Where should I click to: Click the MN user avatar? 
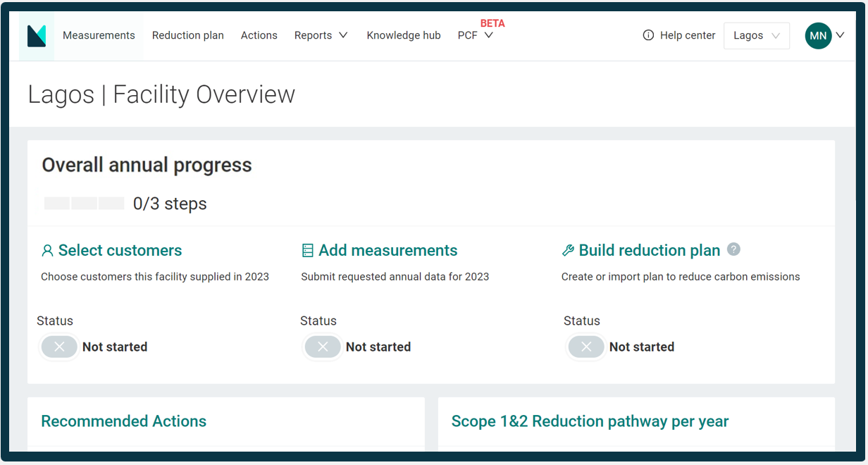(818, 36)
